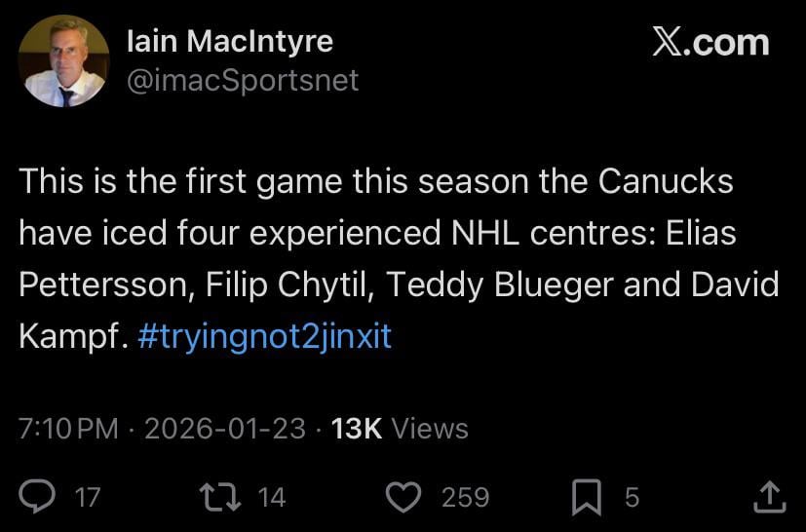The image size is (806, 532).
Task: Bookmark this tweet using the bookmark icon
Action: tap(586, 497)
